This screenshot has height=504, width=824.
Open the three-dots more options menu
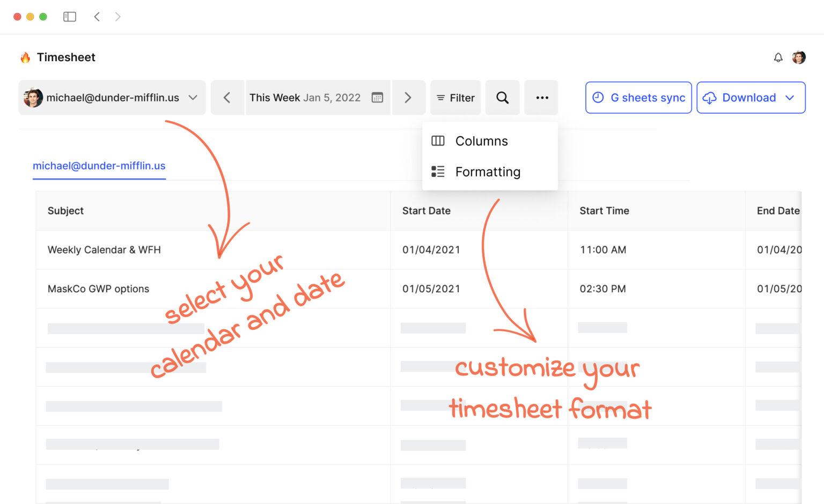pyautogui.click(x=542, y=98)
